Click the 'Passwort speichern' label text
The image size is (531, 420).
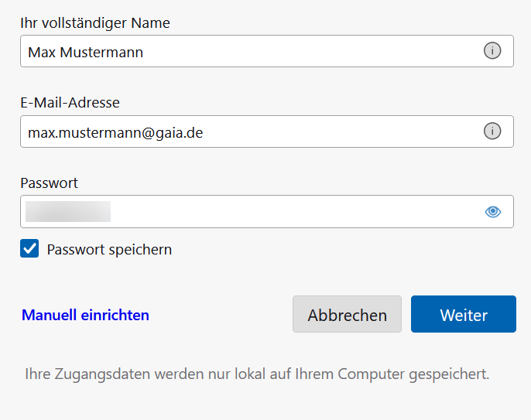109,250
